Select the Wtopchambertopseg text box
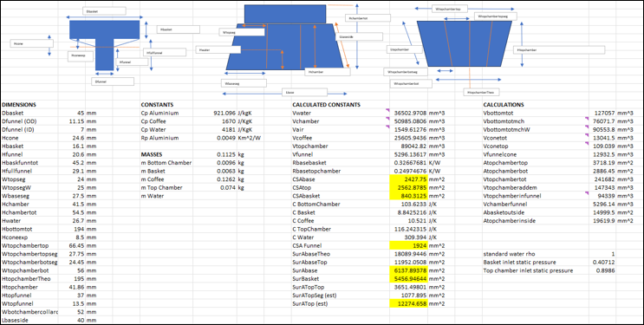Screen dimensions: 644x325 click(496, 16)
